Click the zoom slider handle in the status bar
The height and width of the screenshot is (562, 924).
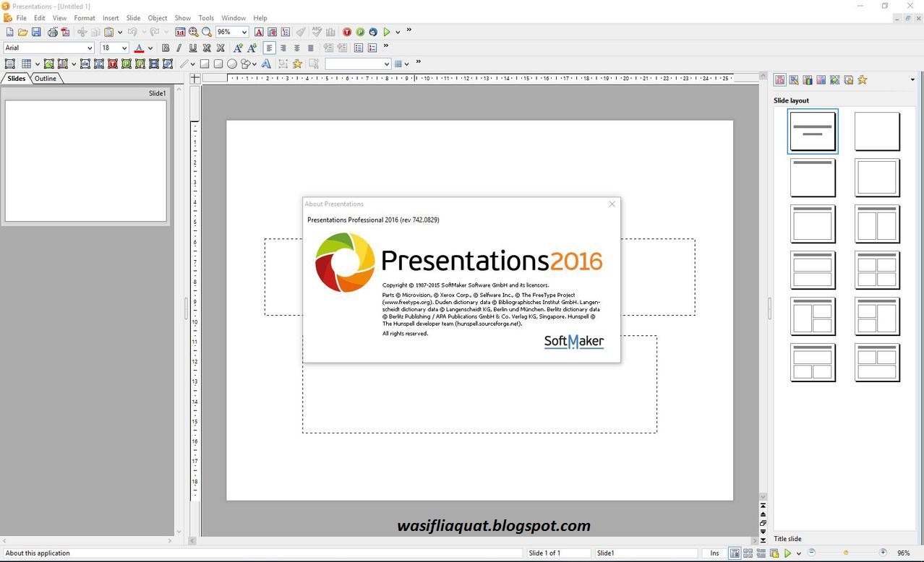coord(846,553)
